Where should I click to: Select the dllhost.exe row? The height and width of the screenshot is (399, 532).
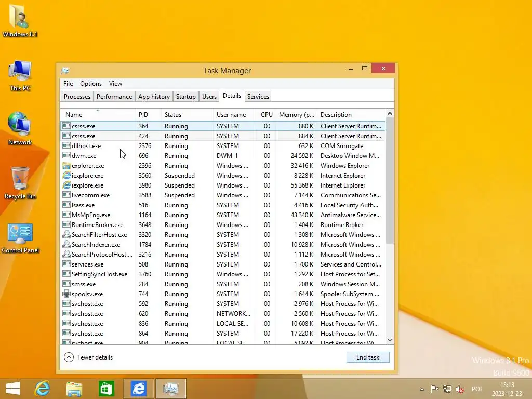click(223, 146)
